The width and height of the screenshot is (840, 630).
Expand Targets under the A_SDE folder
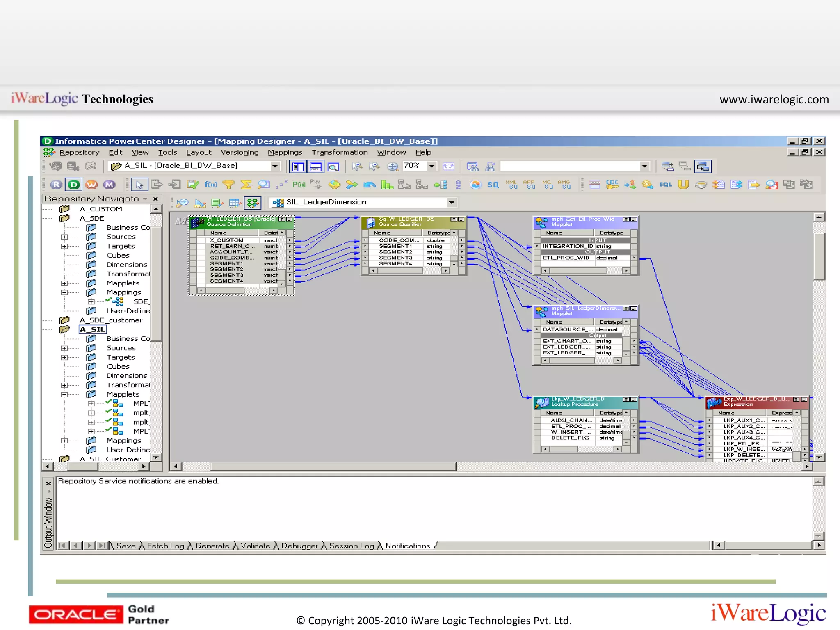(x=64, y=247)
